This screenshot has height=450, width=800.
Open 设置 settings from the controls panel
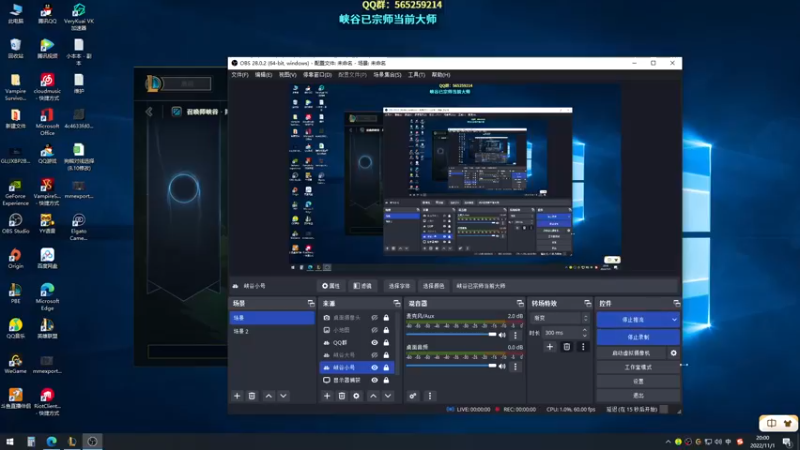[x=638, y=382]
